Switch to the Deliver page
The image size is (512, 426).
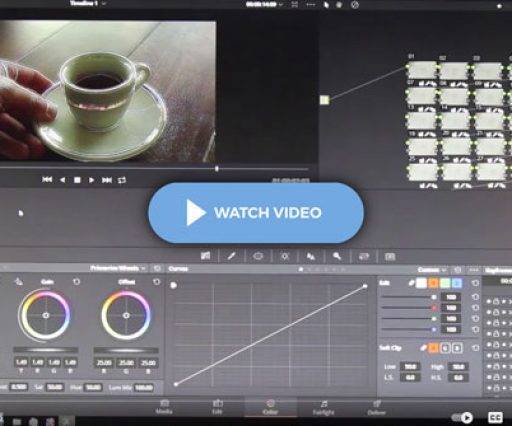click(377, 407)
